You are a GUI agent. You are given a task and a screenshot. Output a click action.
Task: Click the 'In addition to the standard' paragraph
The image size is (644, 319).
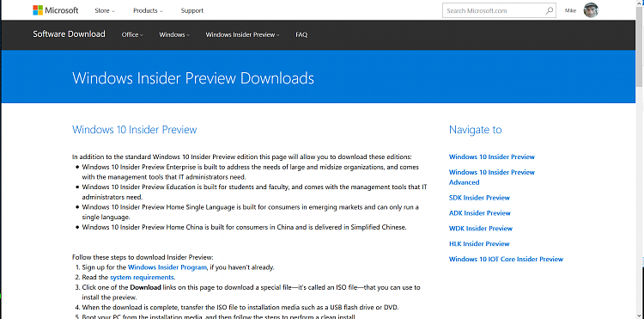(242, 156)
